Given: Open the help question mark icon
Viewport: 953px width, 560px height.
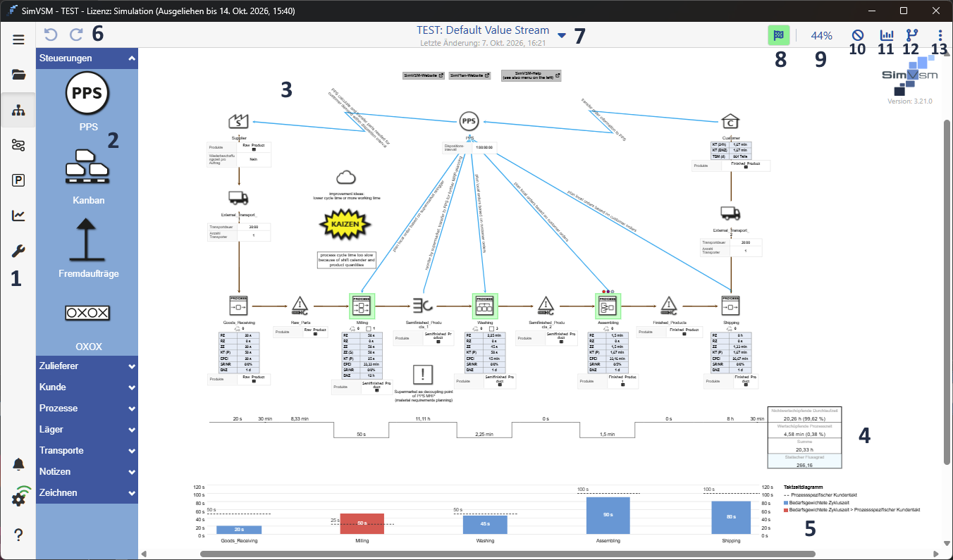Looking at the screenshot, I should [18, 535].
